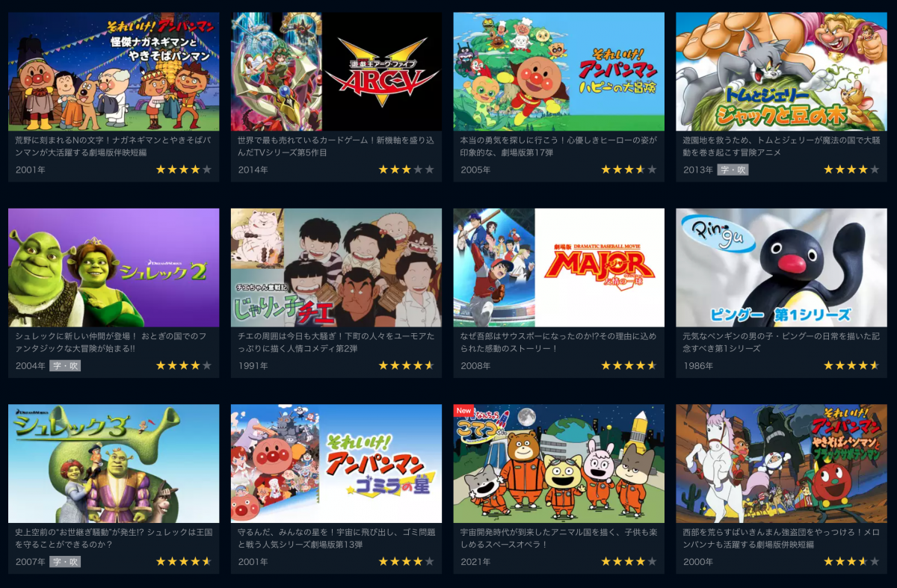897x588 pixels.
Task: Select the Anpanman Naganegiman short film thumbnail
Action: pyautogui.click(x=114, y=72)
